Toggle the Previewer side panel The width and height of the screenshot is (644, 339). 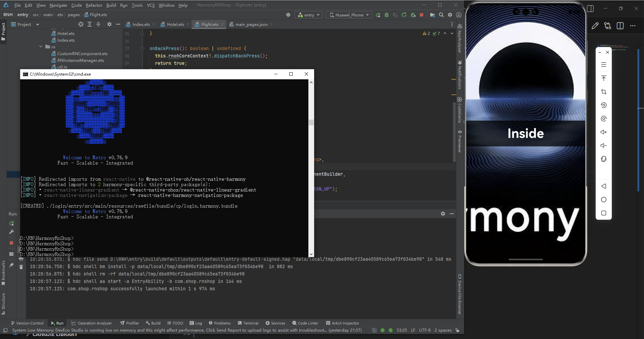459,141
